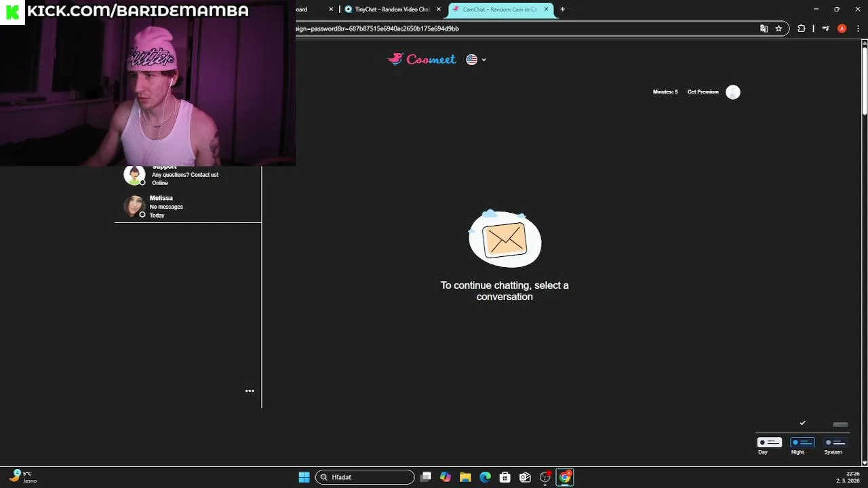868x488 pixels.
Task: Close the leftmost partially visible tab
Action: [x=331, y=9]
